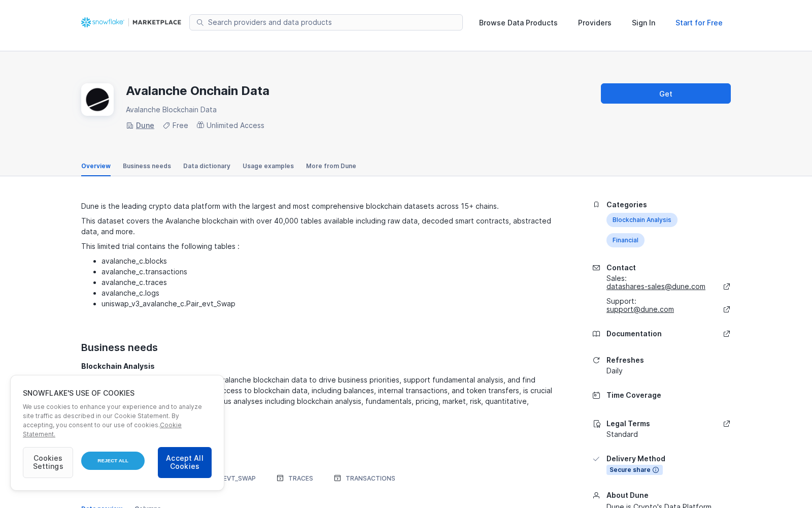Screen dimensions: 812x508
Task: Click the table icon beside TRACES
Action: pyautogui.click(x=280, y=478)
